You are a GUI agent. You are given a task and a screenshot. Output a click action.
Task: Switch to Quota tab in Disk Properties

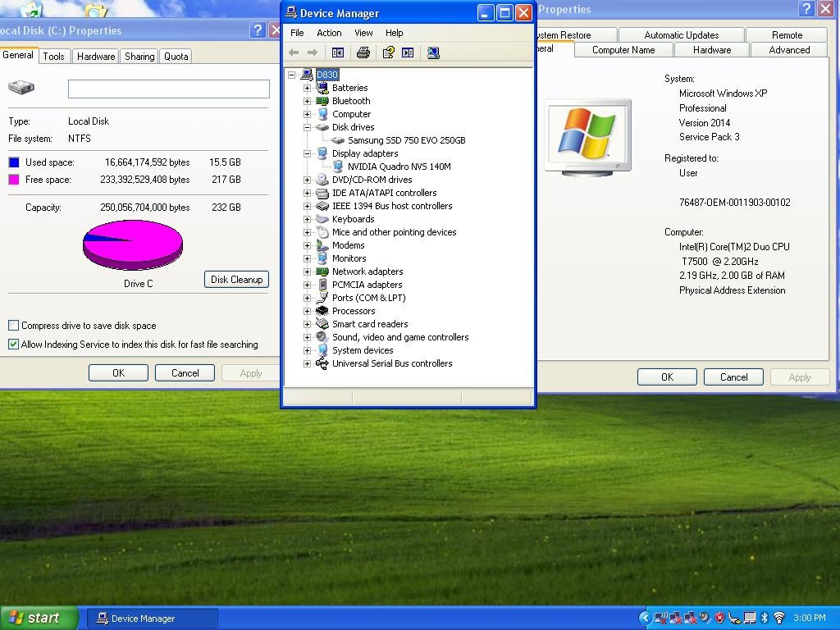click(x=176, y=57)
